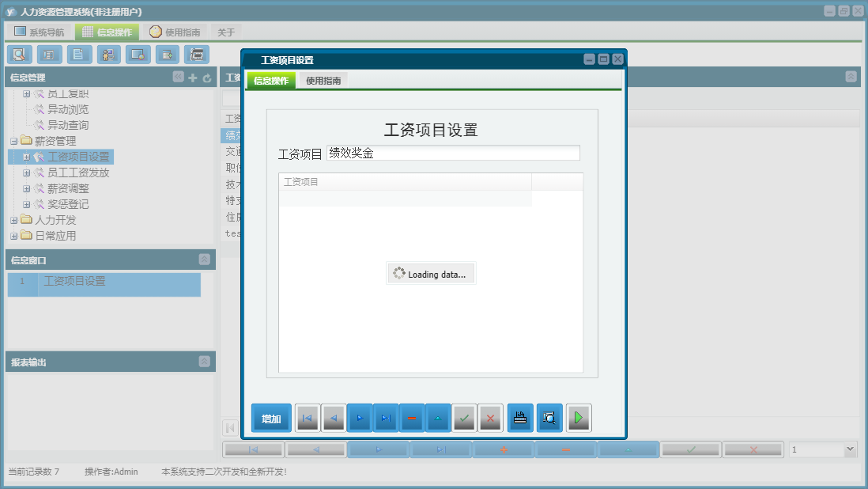
Task: Click the check mark in main window bottom bar
Action: click(x=691, y=449)
